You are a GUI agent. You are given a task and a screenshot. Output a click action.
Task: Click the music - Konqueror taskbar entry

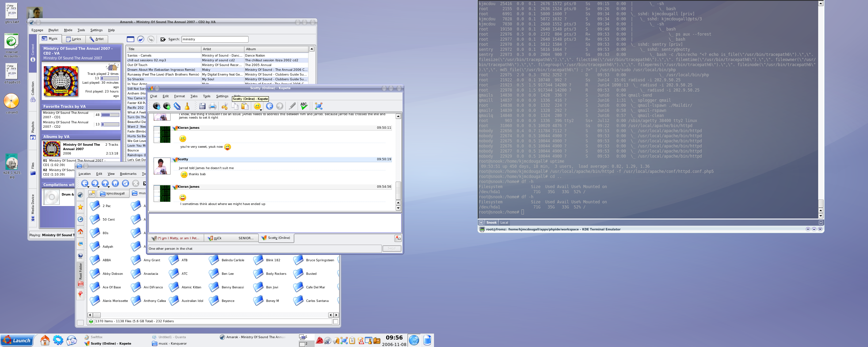point(170,344)
